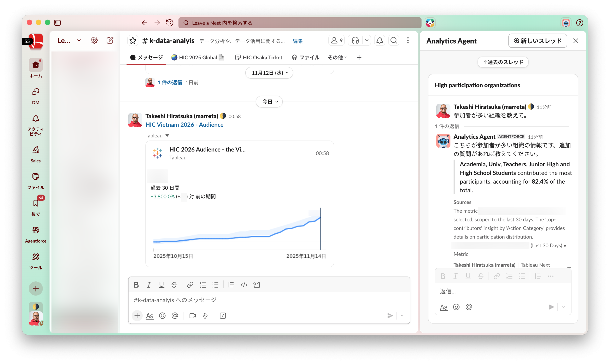Image resolution: width=610 pixels, height=364 pixels.
Task: Open the その他 tab overflow dropdown
Action: pos(337,57)
